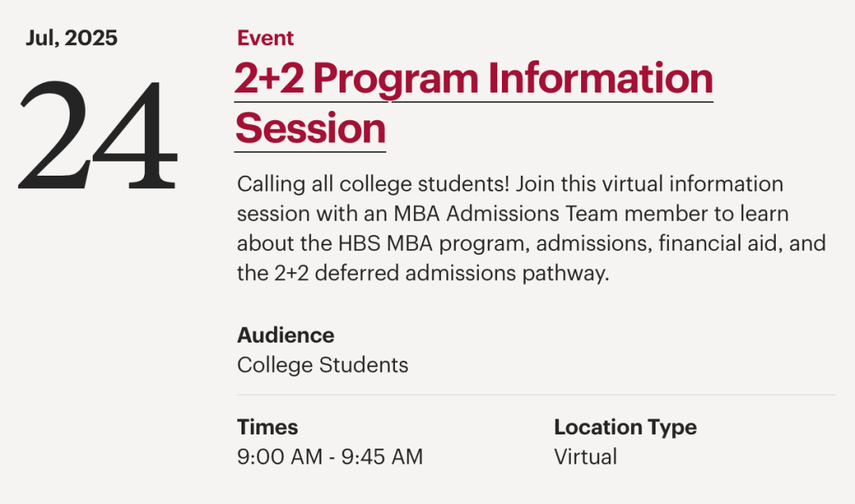Click the word Session in the title
Screen dimensions: 855x504
pyautogui.click(x=310, y=128)
